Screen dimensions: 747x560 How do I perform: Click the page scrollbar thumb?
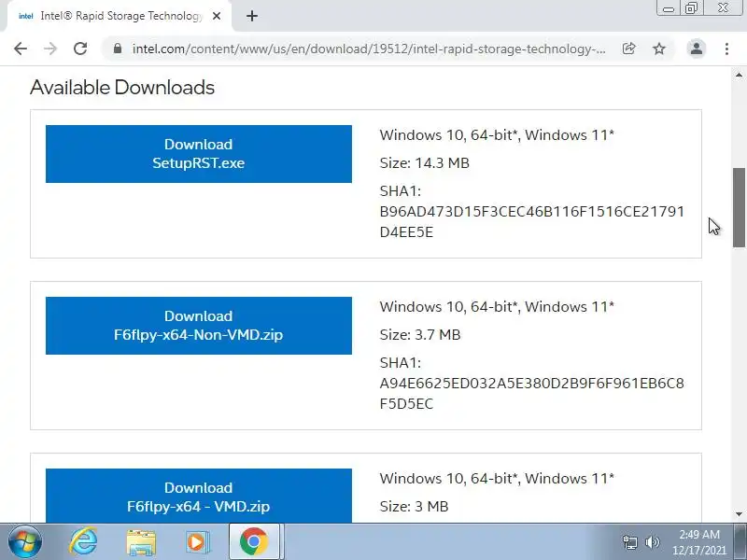(739, 207)
